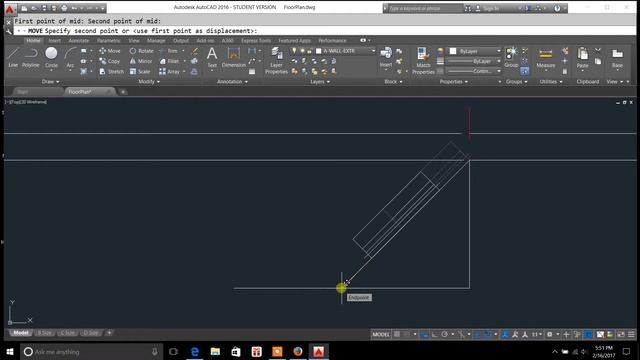The image size is (640, 360).
Task: Click the Copy tool in Modify panel
Action: pos(110,61)
